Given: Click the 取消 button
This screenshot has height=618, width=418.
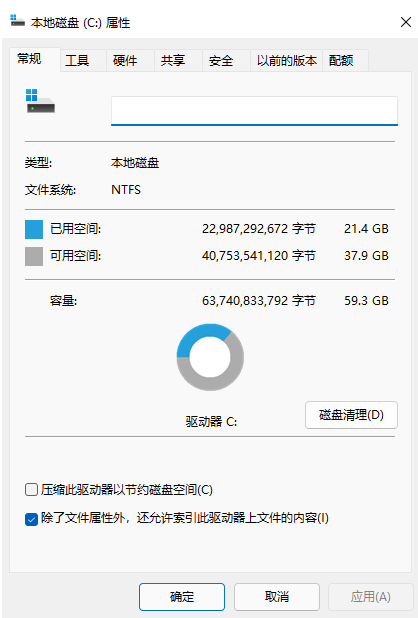Looking at the screenshot, I should coord(277,597).
